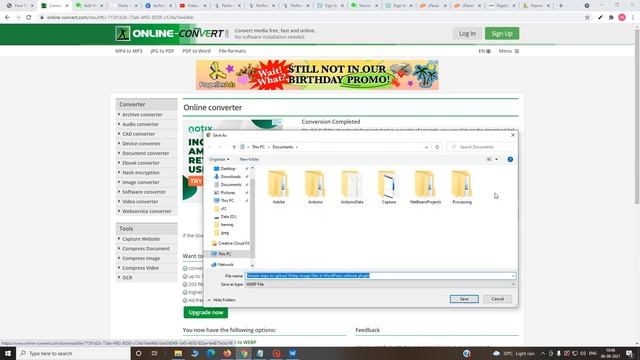This screenshot has height=360, width=640.
Task: Open the Organize dropdown
Action: [219, 160]
